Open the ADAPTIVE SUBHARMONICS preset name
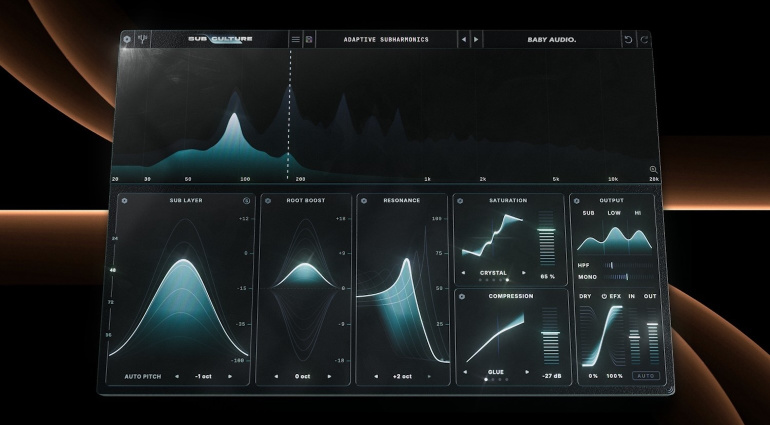This screenshot has width=770, height=425. pyautogui.click(x=386, y=39)
